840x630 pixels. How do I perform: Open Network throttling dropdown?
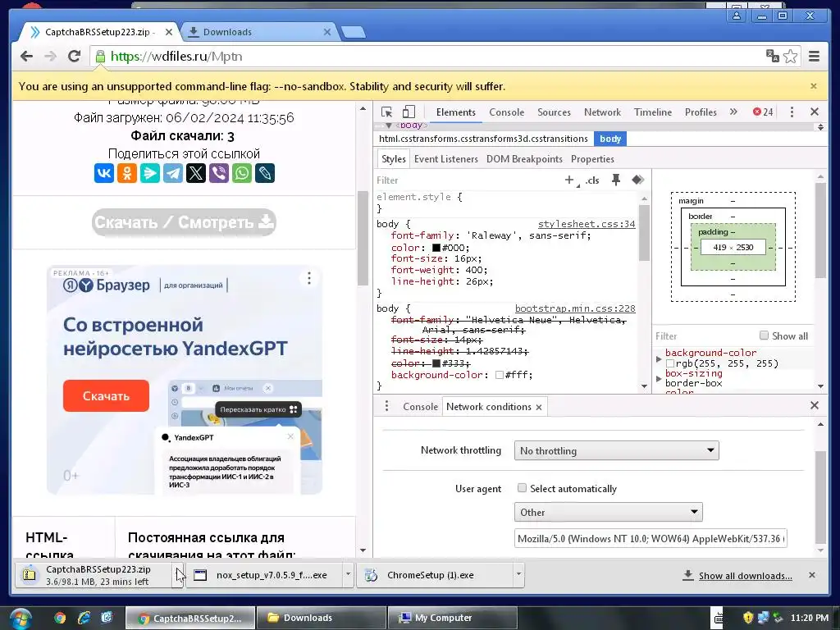616,450
